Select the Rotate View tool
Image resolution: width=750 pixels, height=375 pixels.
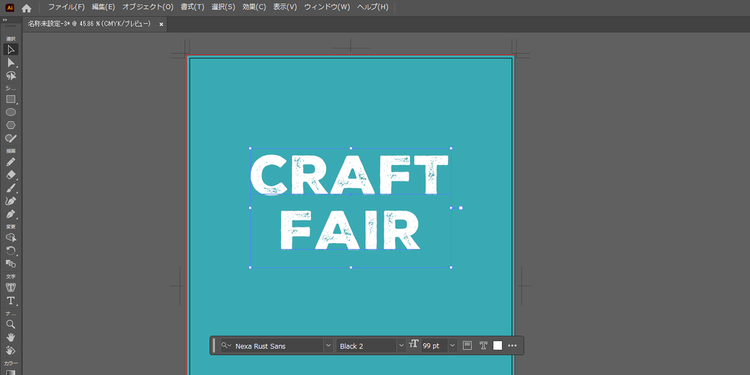[11, 350]
